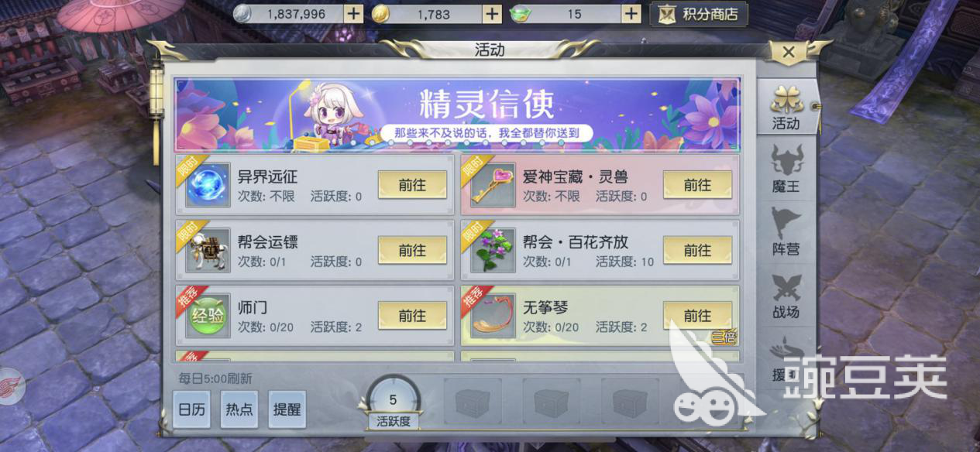This screenshot has width=980, height=452.
Task: Show the 热点 hot topics
Action: [239, 409]
